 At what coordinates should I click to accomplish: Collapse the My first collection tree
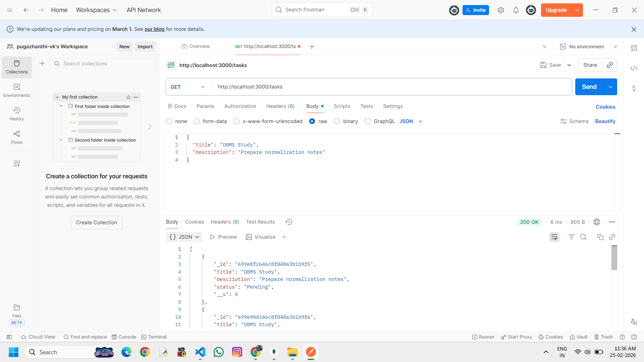[x=57, y=97]
